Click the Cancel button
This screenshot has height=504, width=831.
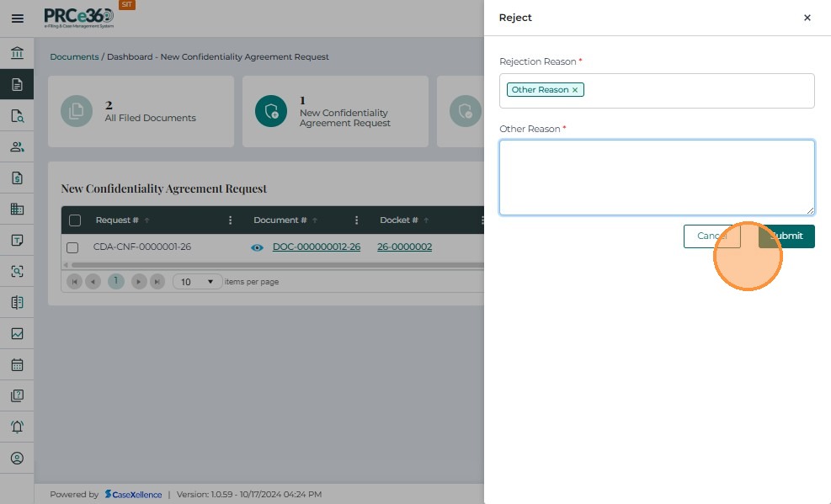(x=711, y=236)
